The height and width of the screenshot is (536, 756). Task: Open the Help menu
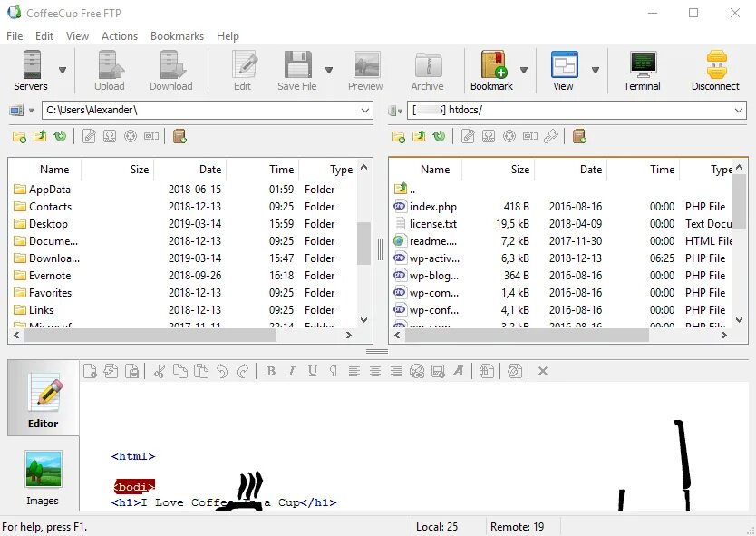coord(228,36)
